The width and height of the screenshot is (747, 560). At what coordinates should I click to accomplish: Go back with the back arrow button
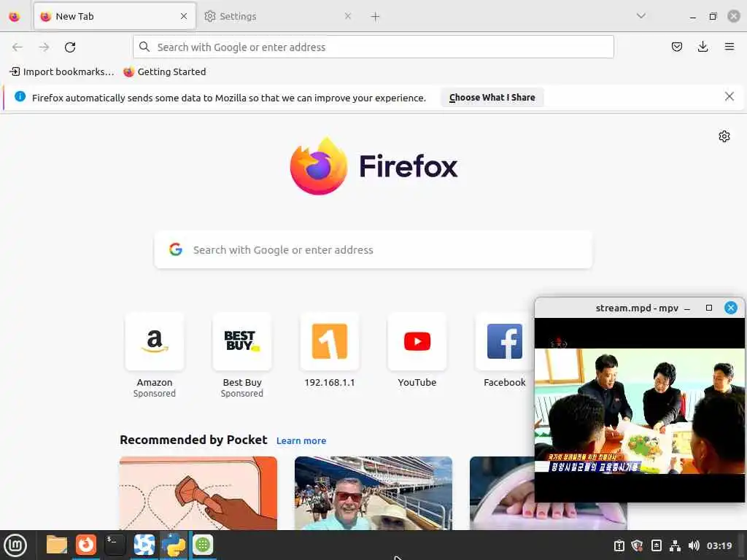pyautogui.click(x=18, y=47)
